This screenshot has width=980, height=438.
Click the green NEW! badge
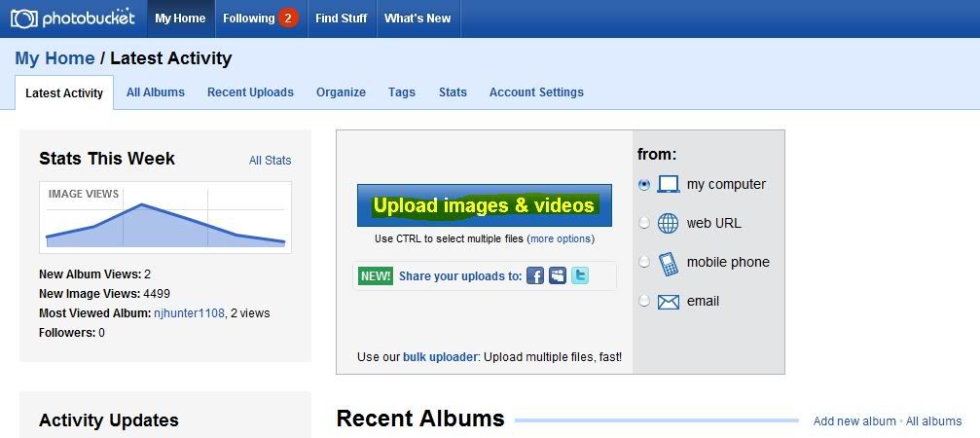pos(376,275)
